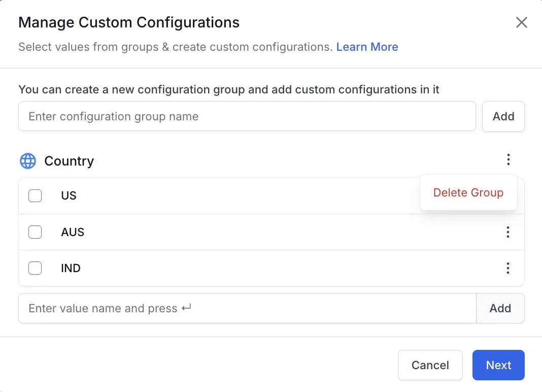Select the IND value label
Image resolution: width=542 pixels, height=392 pixels.
click(x=71, y=268)
